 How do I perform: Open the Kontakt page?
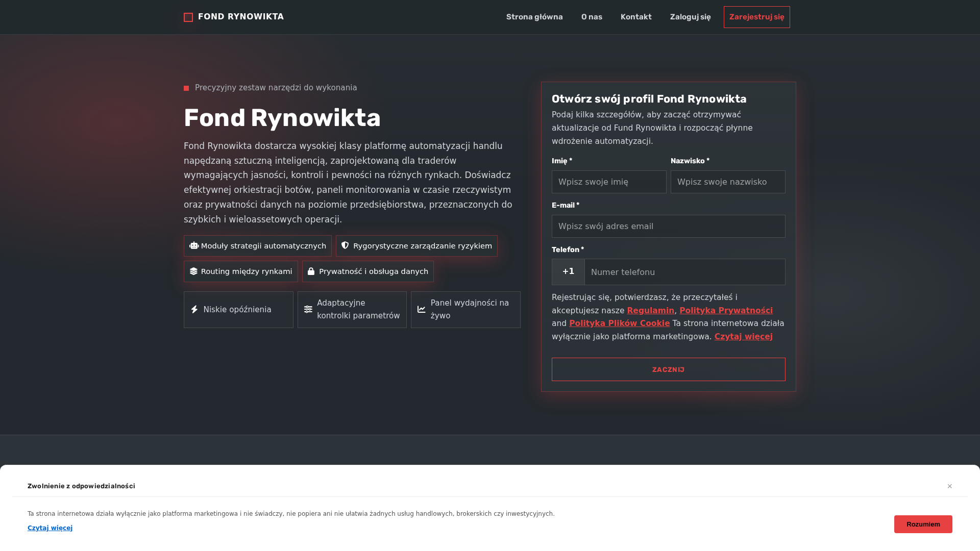[636, 17]
